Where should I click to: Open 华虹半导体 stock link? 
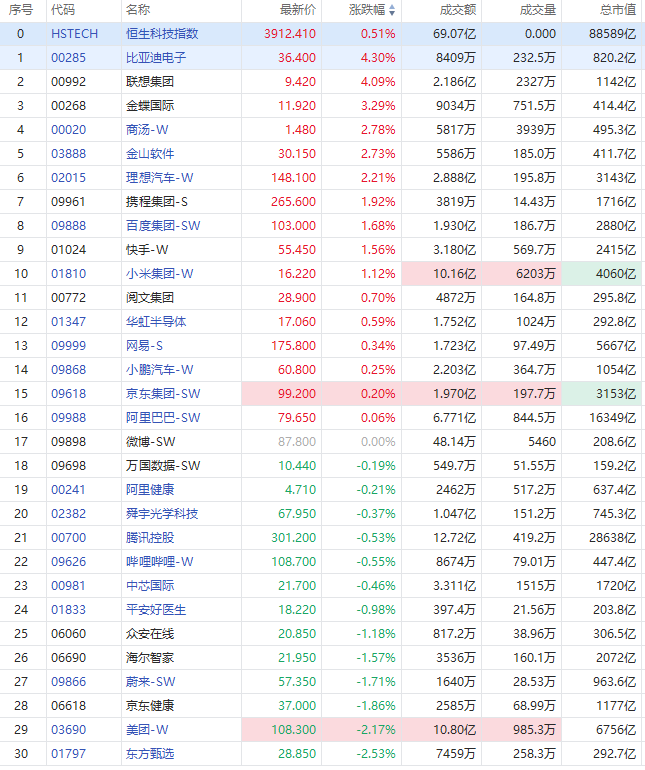156,322
